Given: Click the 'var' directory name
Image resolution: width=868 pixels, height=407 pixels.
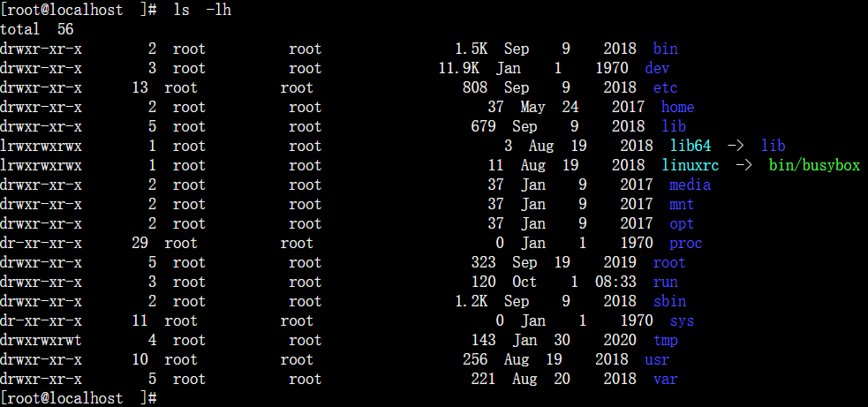Looking at the screenshot, I should click(x=666, y=379).
